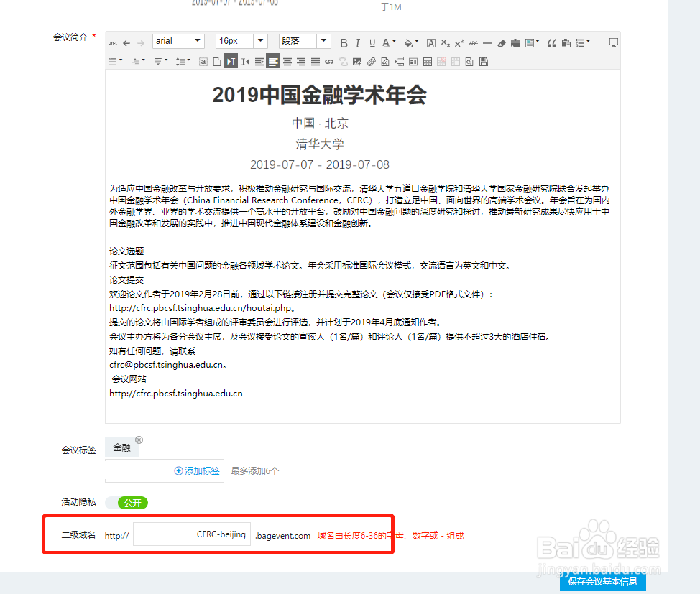Activate the format painter brush
The image size is (700, 594).
[x=515, y=43]
